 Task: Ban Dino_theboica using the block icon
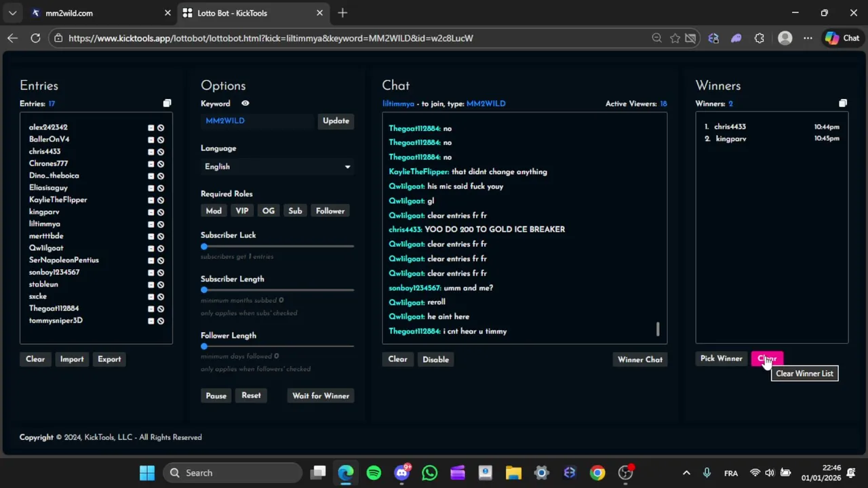161,176
